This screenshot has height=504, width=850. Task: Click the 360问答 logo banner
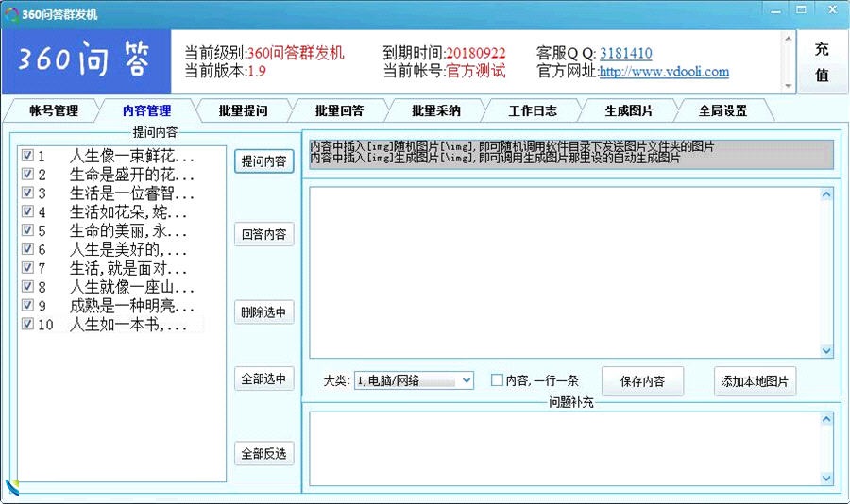(87, 61)
